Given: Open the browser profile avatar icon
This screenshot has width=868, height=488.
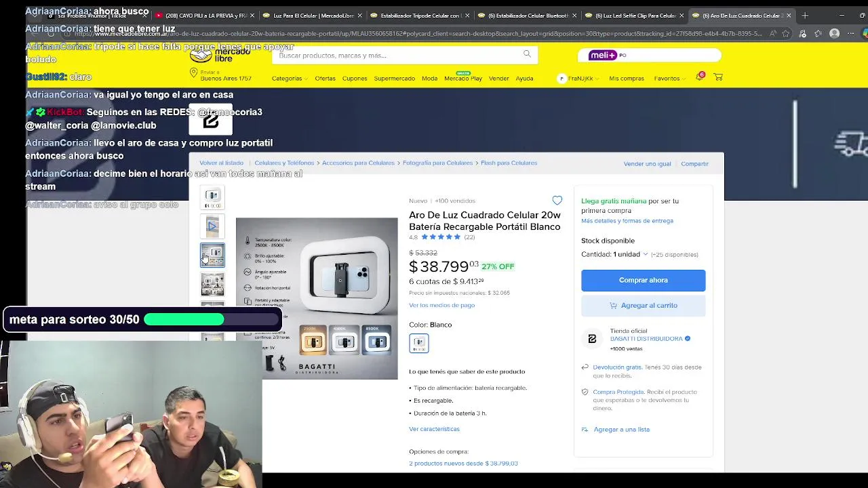Looking at the screenshot, I should coord(835,33).
